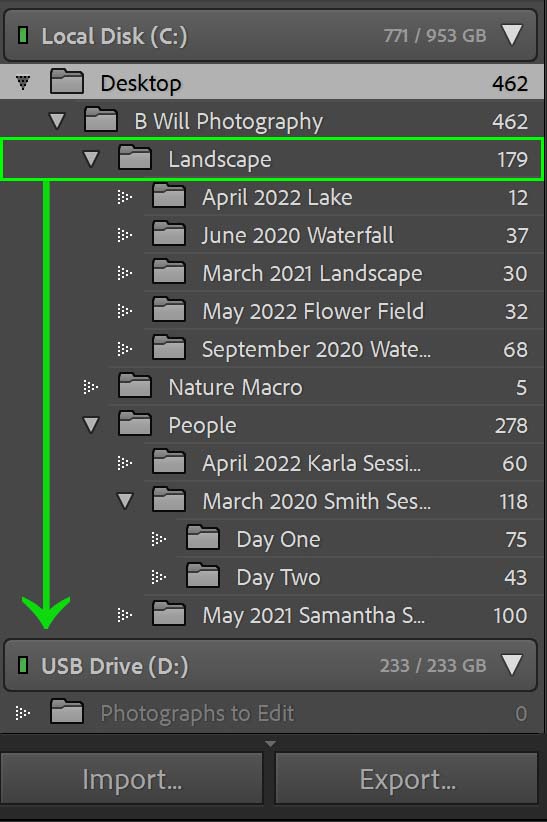The image size is (547, 822).
Task: Click the Photographs to Edit folder icon
Action: pyautogui.click(x=67, y=711)
